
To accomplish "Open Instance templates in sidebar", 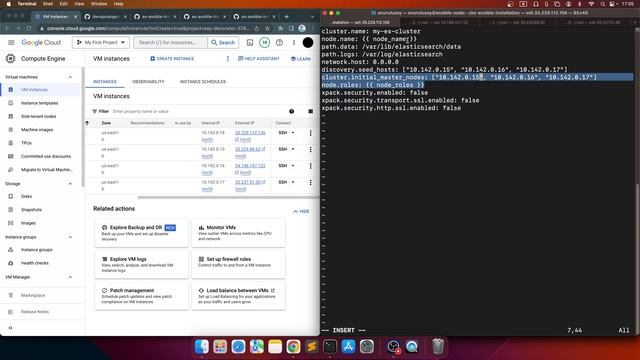I will 40,103.
